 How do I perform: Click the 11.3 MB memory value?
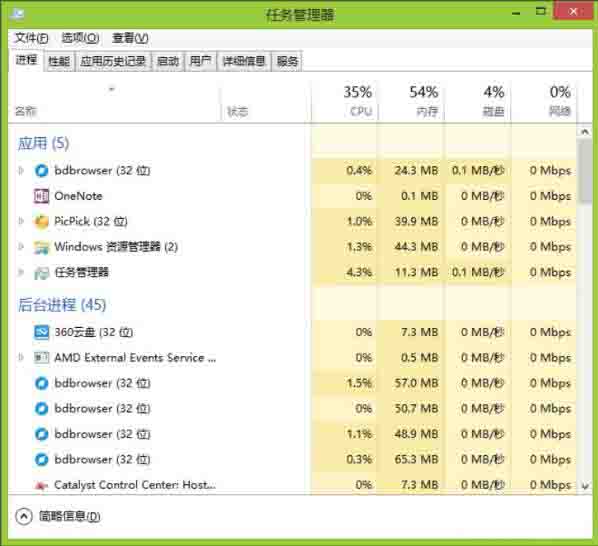416,272
